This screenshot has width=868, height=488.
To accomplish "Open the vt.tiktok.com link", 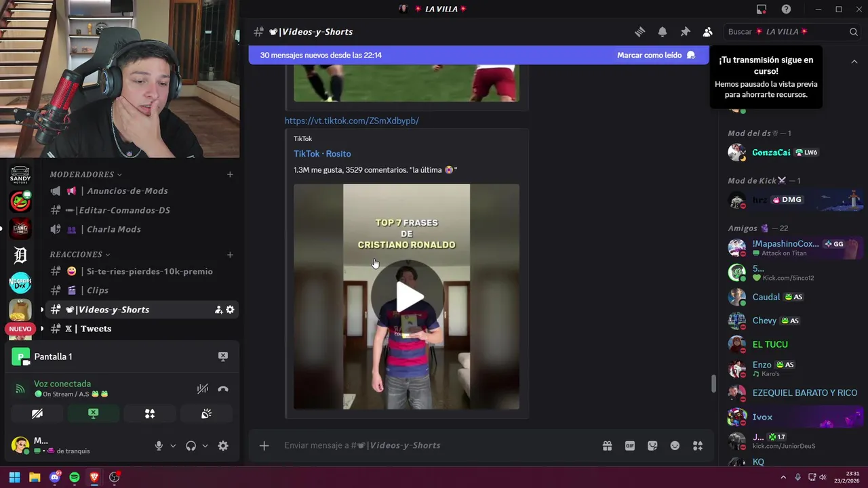I will (352, 121).
